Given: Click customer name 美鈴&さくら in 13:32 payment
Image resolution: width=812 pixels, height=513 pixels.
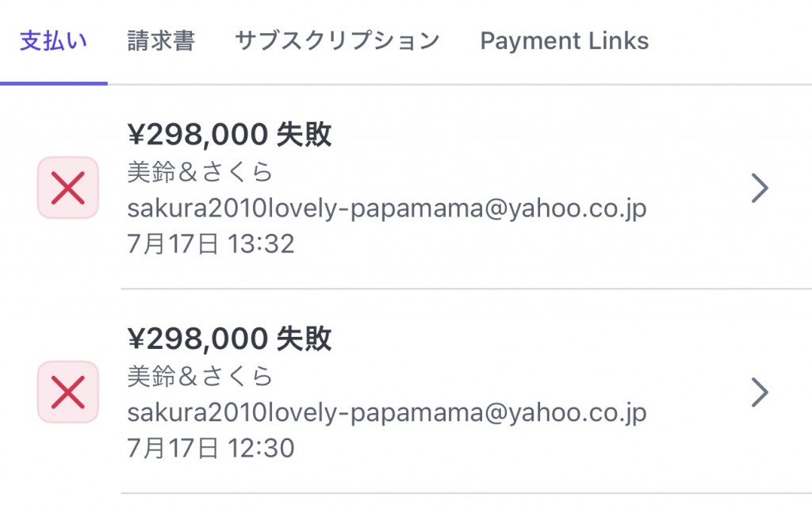Looking at the screenshot, I should coord(200,172).
